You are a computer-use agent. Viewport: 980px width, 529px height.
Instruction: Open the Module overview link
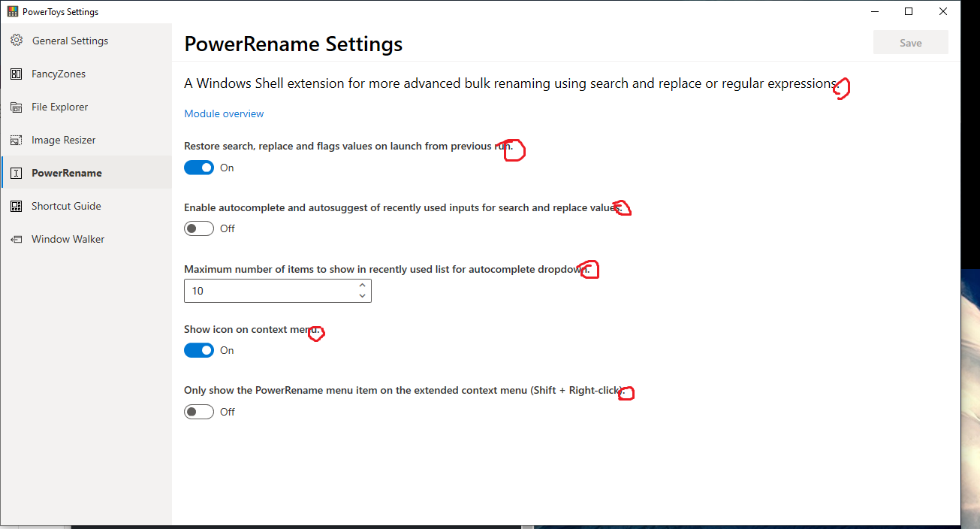click(x=223, y=113)
